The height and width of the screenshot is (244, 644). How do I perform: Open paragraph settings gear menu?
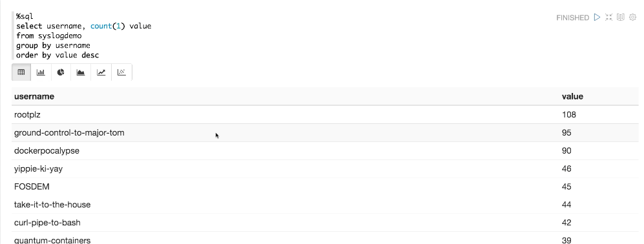coord(633,17)
